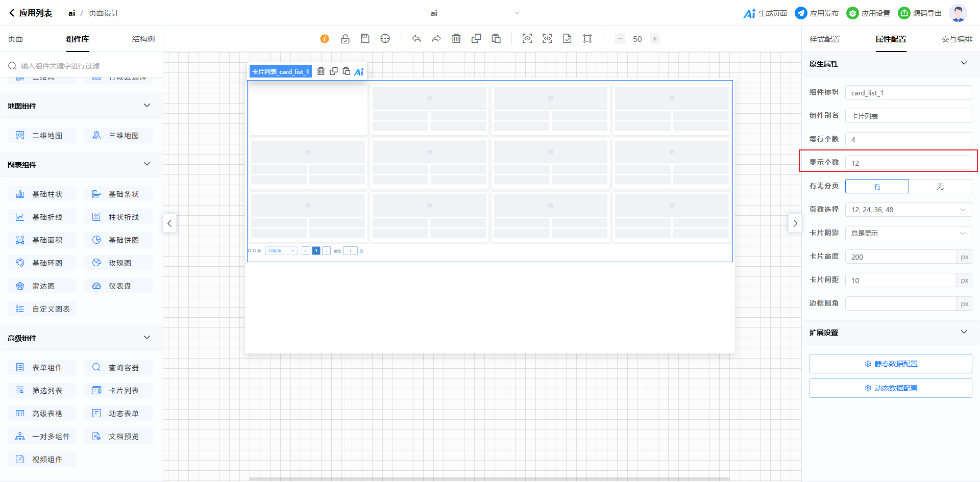Viewport: 980px width, 482px height.
Task: Open the 页数选择 dropdown
Action: point(909,210)
